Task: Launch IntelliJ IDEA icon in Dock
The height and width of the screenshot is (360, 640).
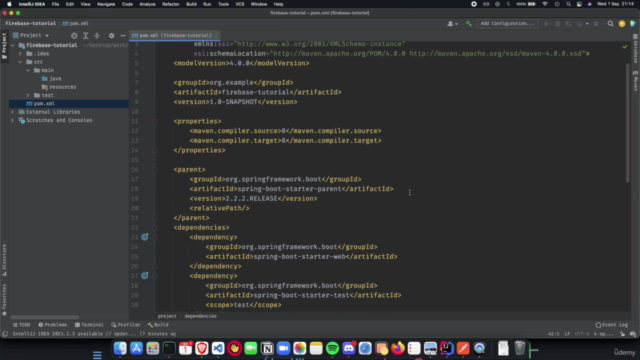Action: coord(447,348)
